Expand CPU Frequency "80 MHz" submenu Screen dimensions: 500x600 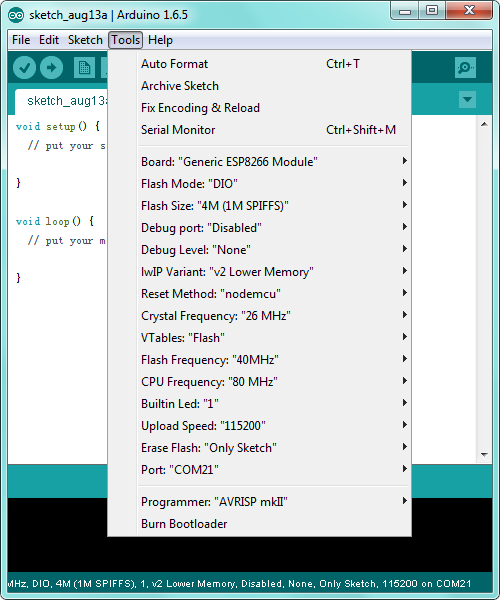pos(259,382)
